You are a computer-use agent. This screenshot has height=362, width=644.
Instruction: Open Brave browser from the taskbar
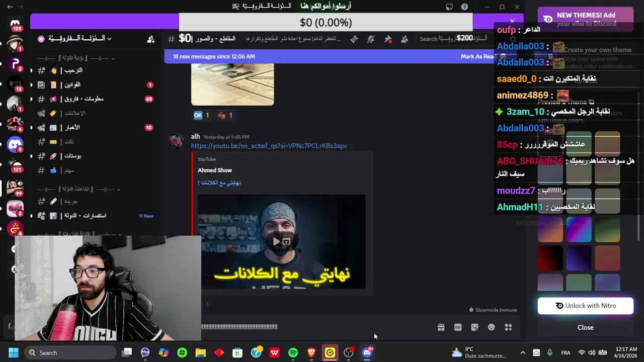pyautogui.click(x=311, y=352)
